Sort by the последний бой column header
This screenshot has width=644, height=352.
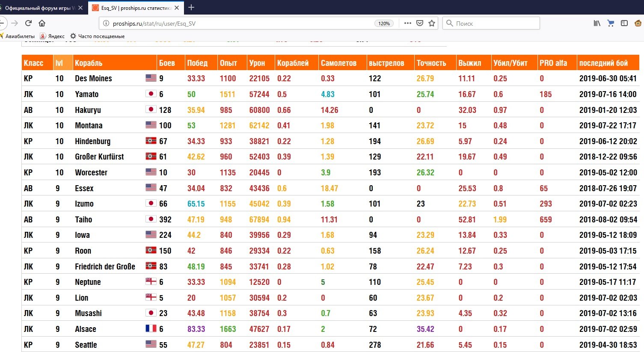603,63
